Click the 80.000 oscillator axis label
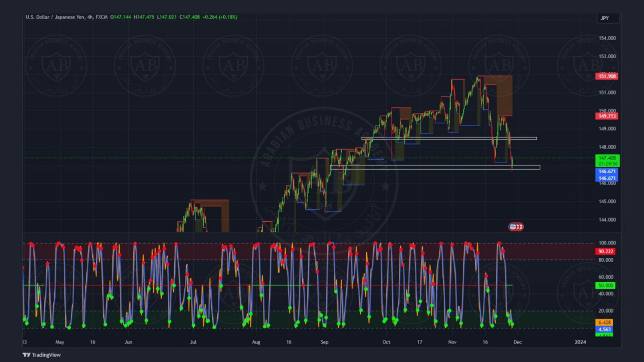Viewport: 644px width, 362px height. tap(606, 260)
